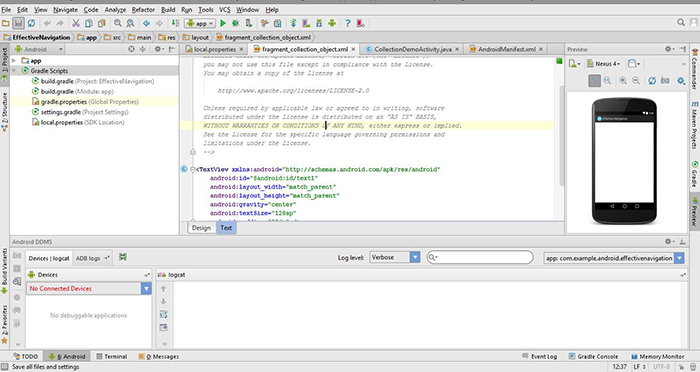This screenshot has height=372, width=700.
Task: Click the Save All toolbar icon
Action: click(x=18, y=23)
